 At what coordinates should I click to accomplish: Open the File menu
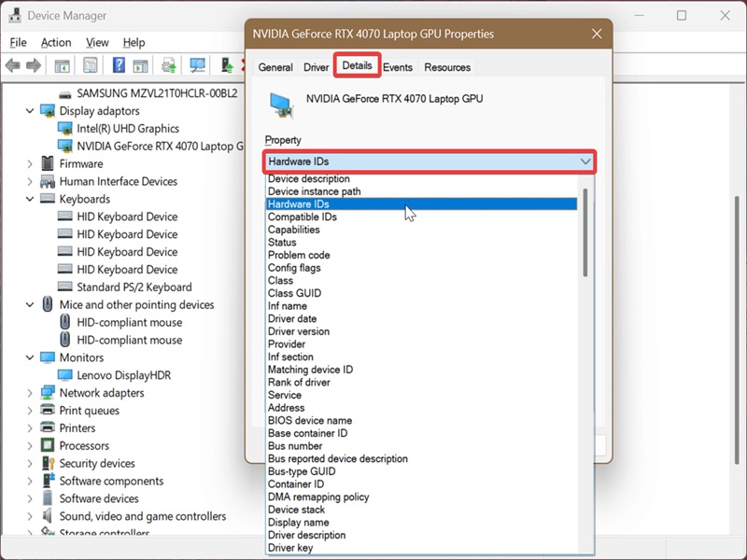pos(18,42)
